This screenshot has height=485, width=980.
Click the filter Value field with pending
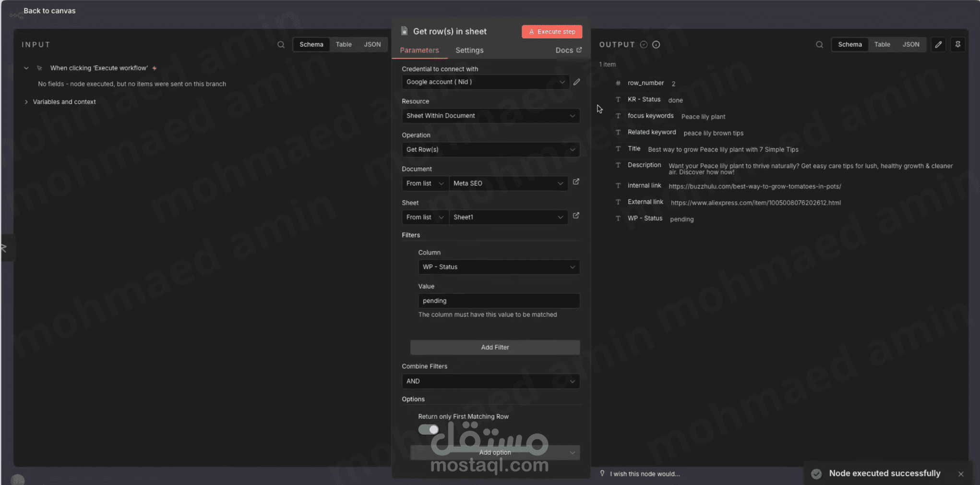point(499,301)
